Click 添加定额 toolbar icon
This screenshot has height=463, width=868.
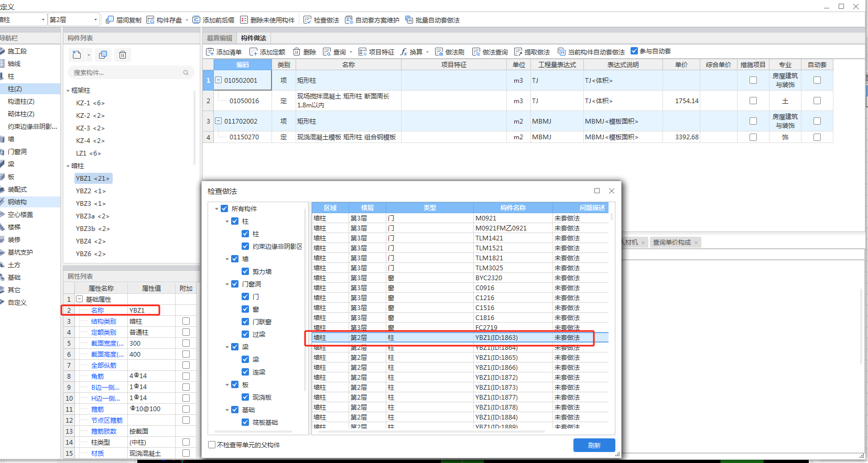pyautogui.click(x=254, y=52)
